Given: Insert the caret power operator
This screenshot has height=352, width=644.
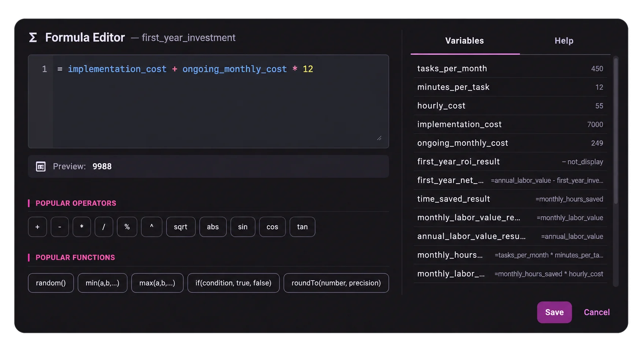Looking at the screenshot, I should coord(151,227).
